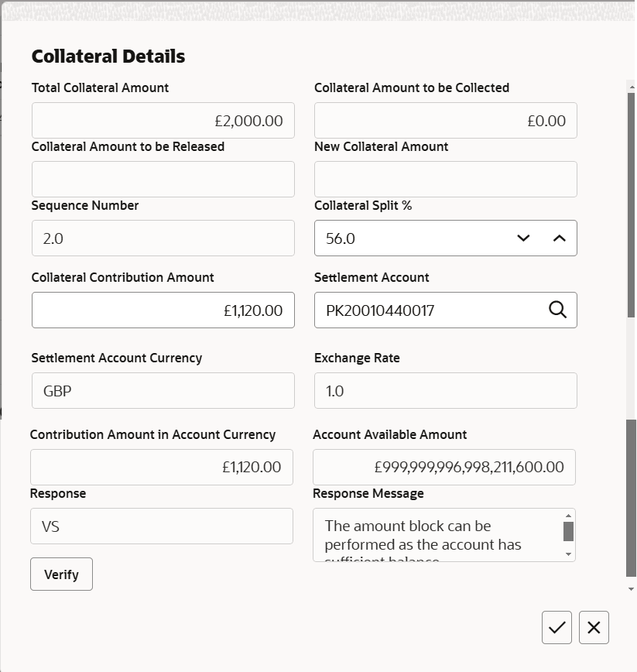Click the Collateral Contribution Amount field
Screen dimensions: 637x672
(x=163, y=310)
